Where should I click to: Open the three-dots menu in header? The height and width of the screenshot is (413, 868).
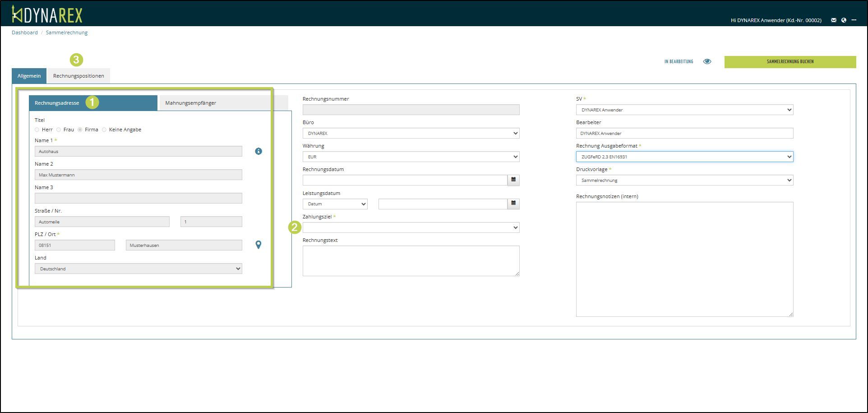coord(854,20)
